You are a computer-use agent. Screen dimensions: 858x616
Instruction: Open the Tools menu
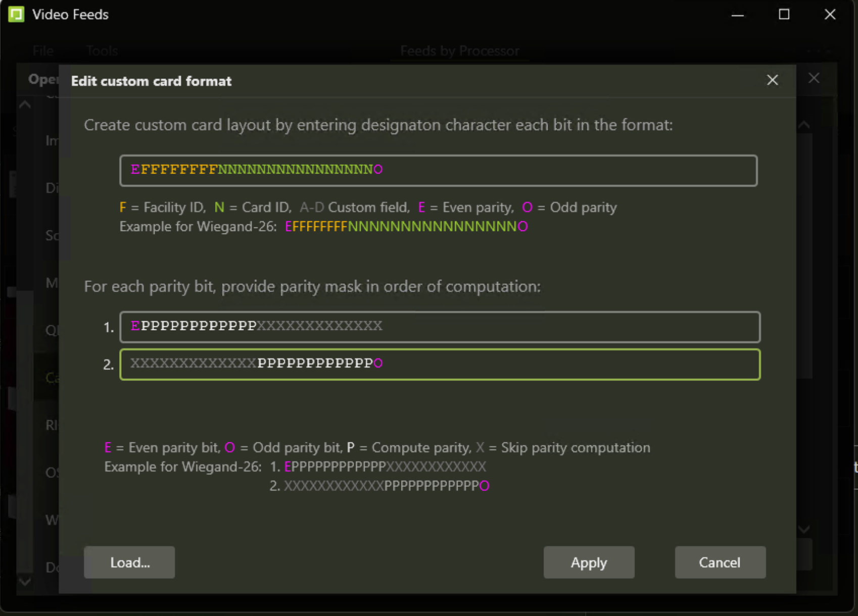[x=102, y=51]
